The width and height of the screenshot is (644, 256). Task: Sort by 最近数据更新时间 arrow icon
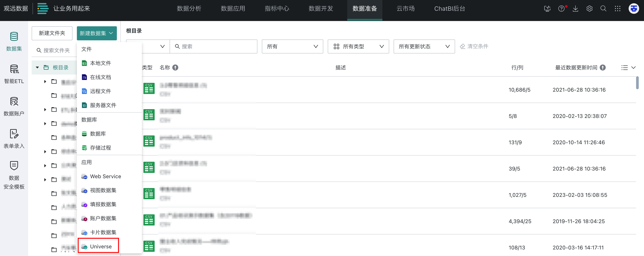coord(603,68)
